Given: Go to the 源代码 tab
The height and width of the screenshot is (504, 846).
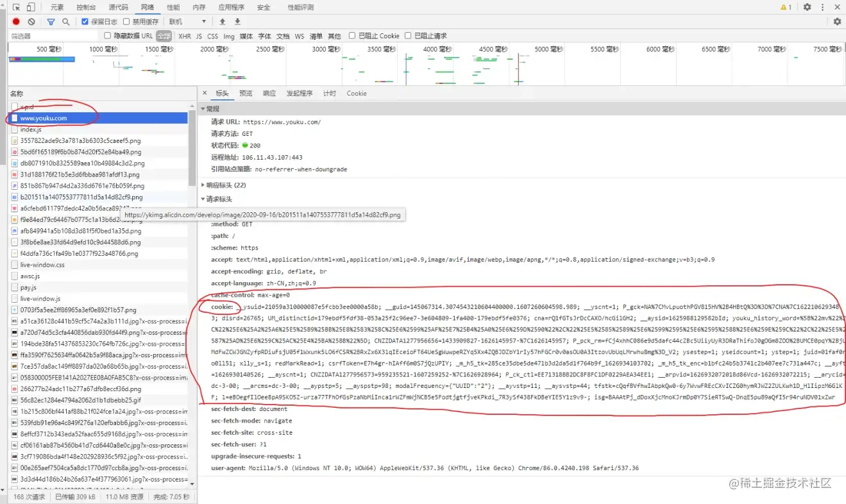Looking at the screenshot, I should coord(118,8).
